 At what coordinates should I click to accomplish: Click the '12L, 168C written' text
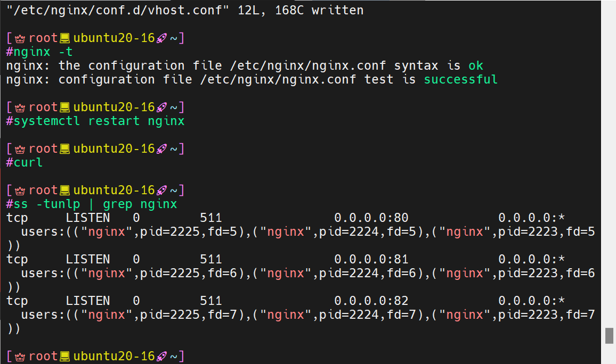tap(301, 10)
